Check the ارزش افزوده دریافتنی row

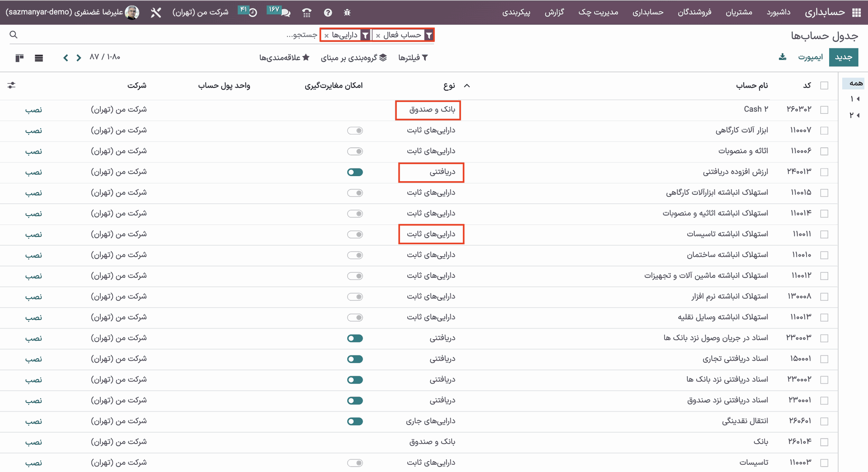pos(824,172)
